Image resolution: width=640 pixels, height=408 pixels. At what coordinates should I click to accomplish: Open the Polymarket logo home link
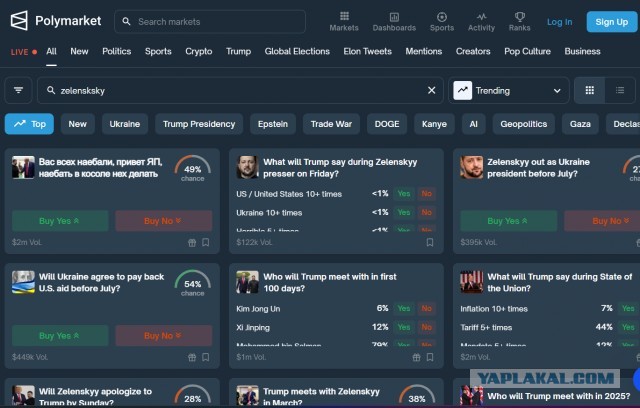56,21
